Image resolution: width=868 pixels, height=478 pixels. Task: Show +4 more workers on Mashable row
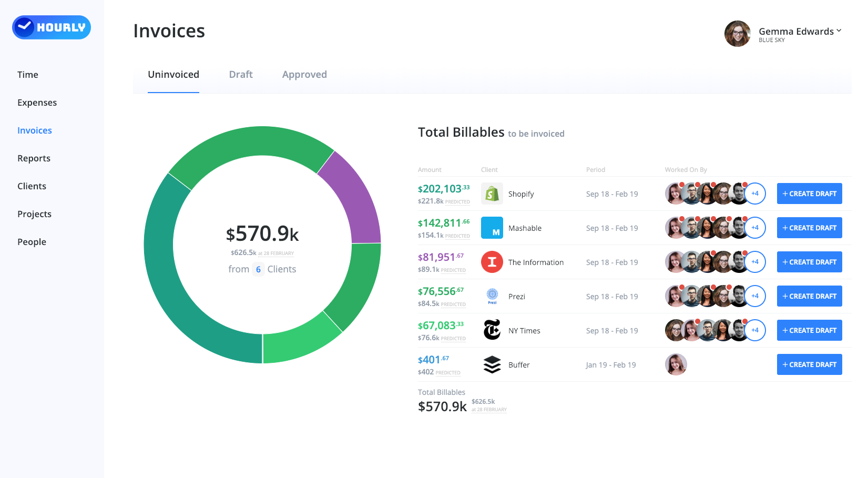(755, 228)
